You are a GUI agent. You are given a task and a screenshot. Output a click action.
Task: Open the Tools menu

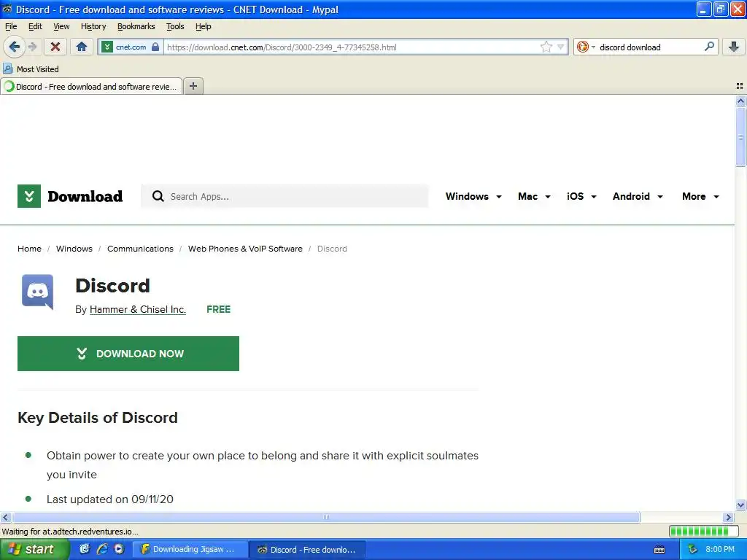(x=175, y=26)
